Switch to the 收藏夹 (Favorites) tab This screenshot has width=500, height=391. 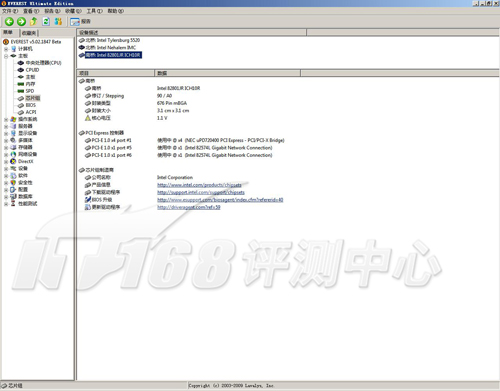(29, 33)
